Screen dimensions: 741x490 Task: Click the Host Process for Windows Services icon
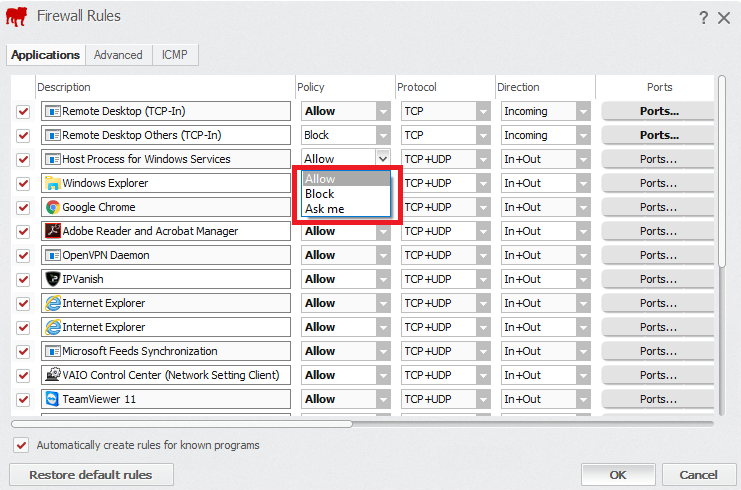click(x=52, y=159)
